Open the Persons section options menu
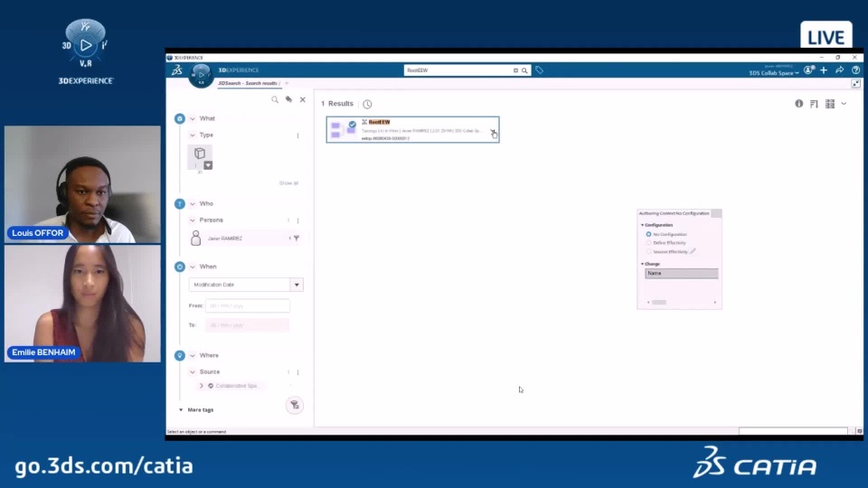The image size is (868, 488). (x=297, y=221)
